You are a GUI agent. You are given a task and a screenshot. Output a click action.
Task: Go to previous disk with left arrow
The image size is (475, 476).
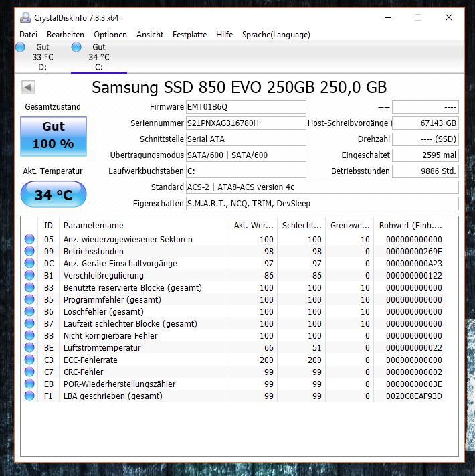28,88
